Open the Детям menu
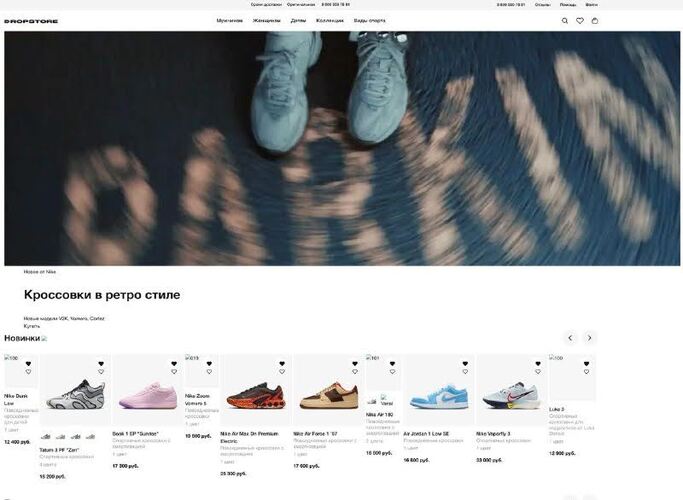 click(x=298, y=20)
